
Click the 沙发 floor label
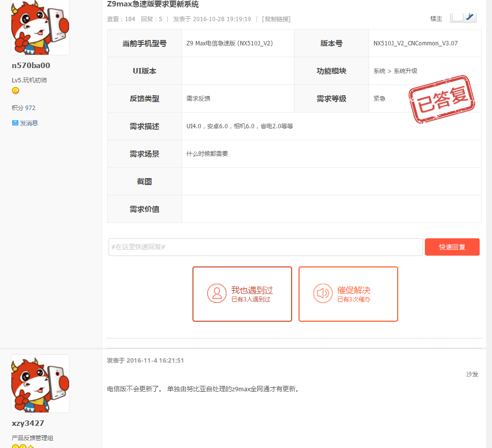472,374
